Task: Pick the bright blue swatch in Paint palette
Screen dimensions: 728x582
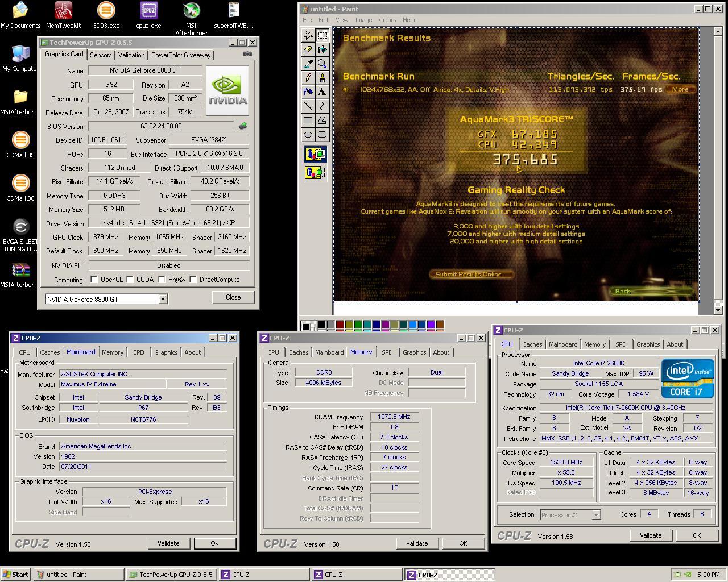Action: [412, 324]
